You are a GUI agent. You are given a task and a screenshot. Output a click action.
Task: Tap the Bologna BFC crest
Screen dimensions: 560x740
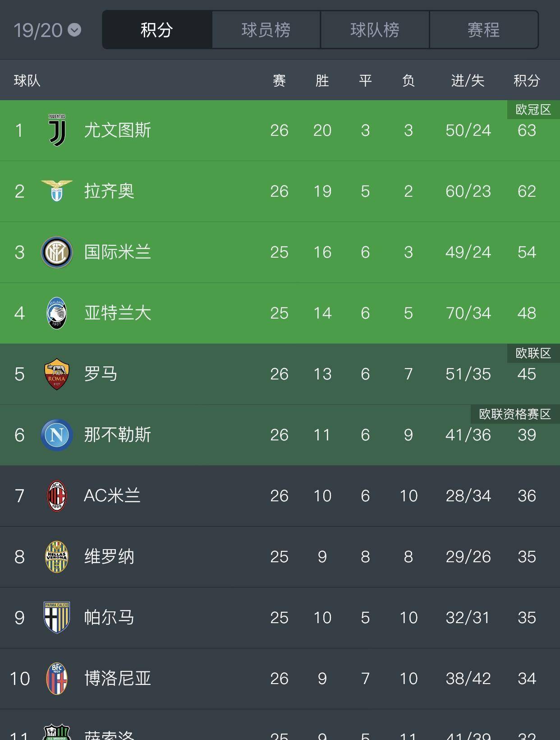57,679
